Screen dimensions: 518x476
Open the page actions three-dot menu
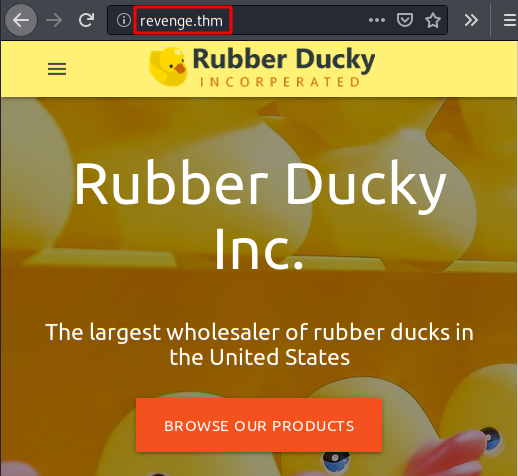click(x=377, y=20)
